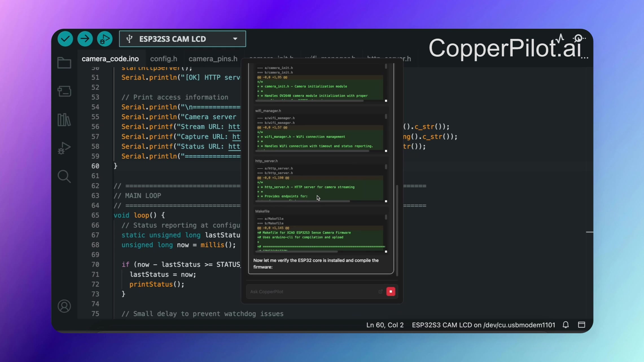Screen dimensions: 644x362
Task: Click the "printStatus();" call on line 72
Action: pyautogui.click(x=157, y=284)
